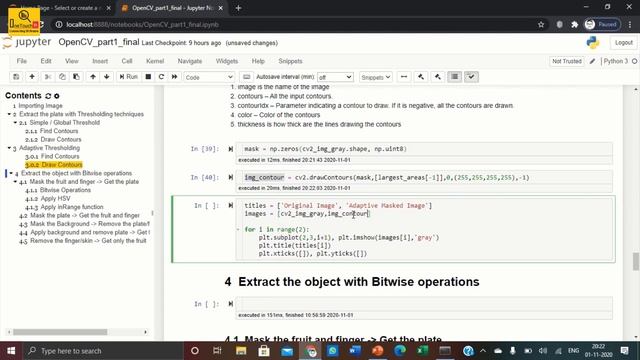Collapse section 2 Extract the plate in Contents
640x360 pixels.
pos(9,114)
